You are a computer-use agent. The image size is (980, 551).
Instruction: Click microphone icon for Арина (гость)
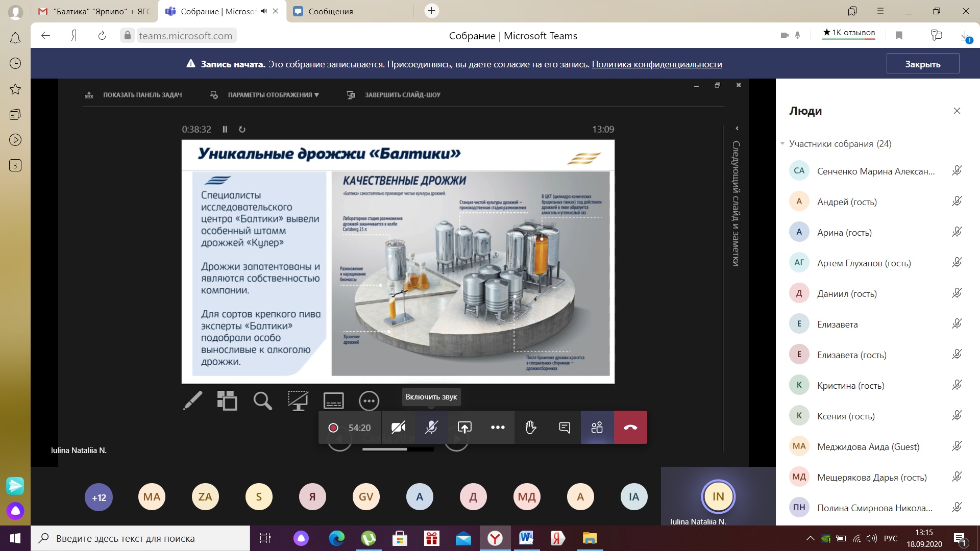(957, 232)
